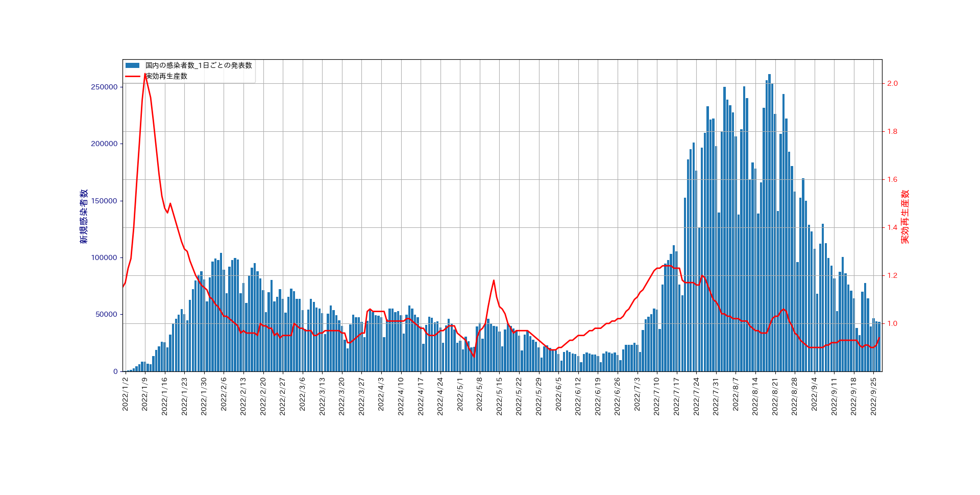
Task: Click right-axis tick 1.2
Action: tap(892, 275)
